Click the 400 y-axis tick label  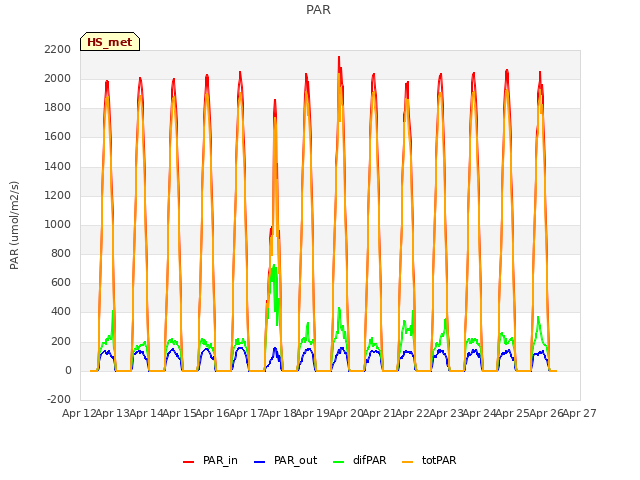[x=61, y=312]
